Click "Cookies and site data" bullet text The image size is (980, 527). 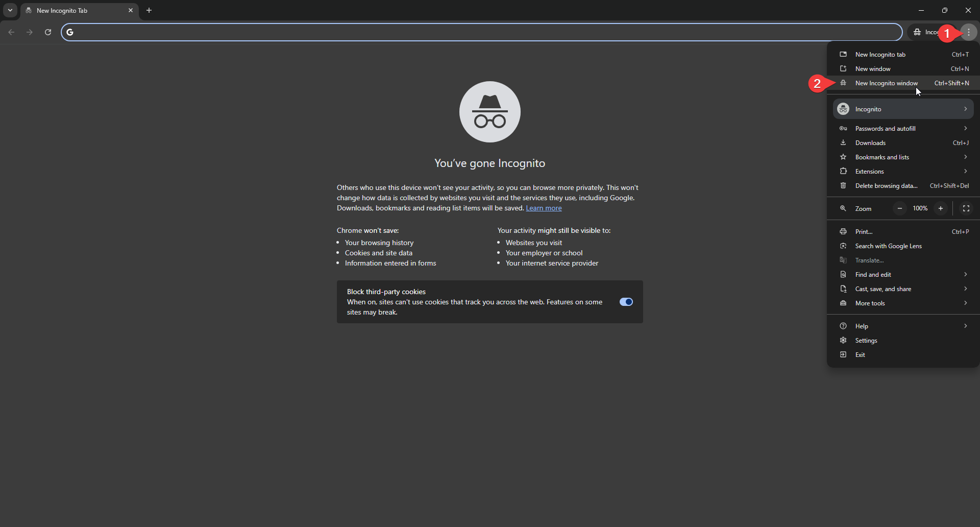coord(379,253)
